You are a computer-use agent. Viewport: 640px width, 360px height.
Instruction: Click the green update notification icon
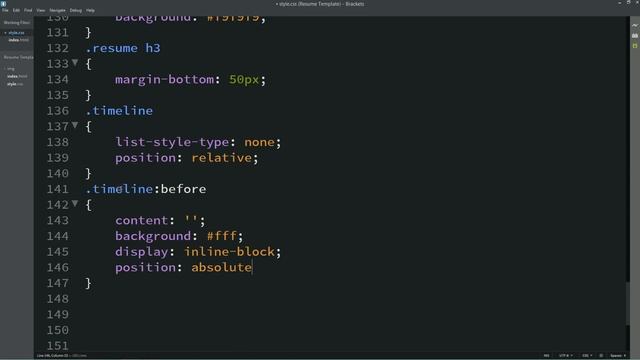(x=635, y=46)
